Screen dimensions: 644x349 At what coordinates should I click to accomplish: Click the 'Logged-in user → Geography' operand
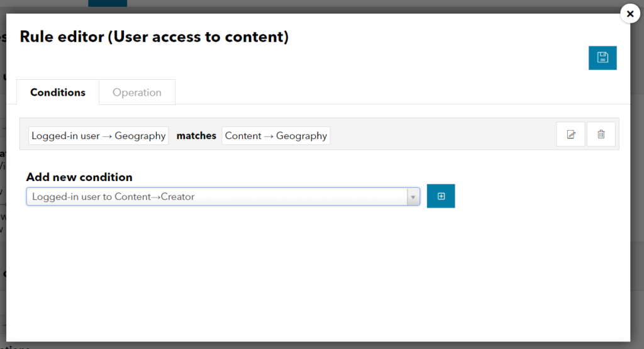[99, 136]
